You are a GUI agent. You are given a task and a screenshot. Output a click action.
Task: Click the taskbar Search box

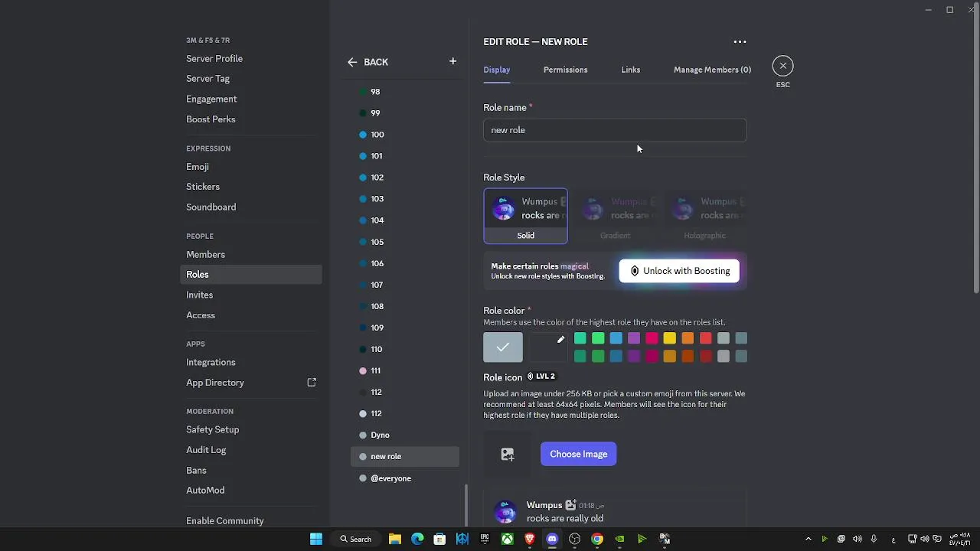(357, 539)
